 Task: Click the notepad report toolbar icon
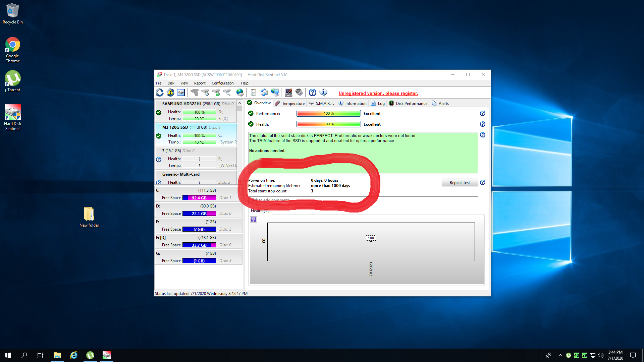(254, 93)
